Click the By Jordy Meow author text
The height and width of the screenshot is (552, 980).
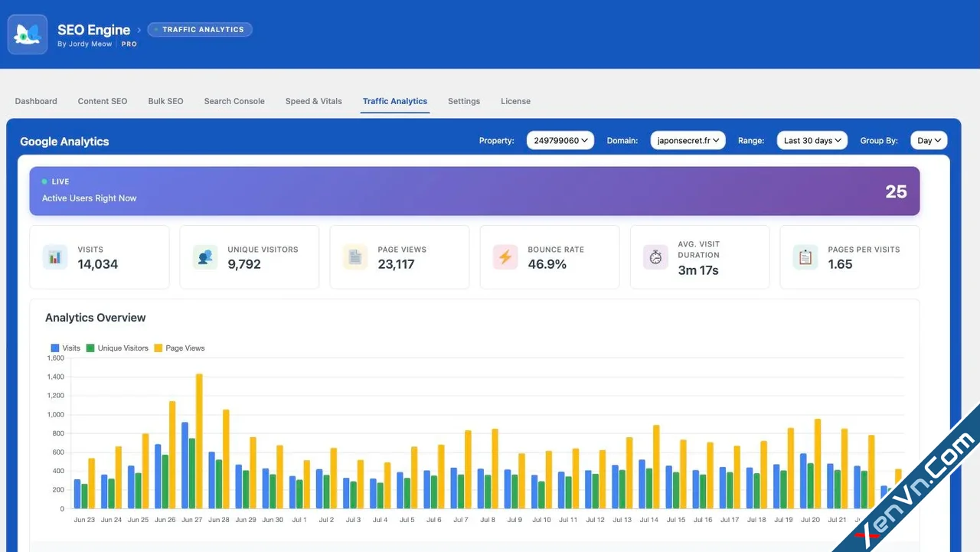(85, 44)
